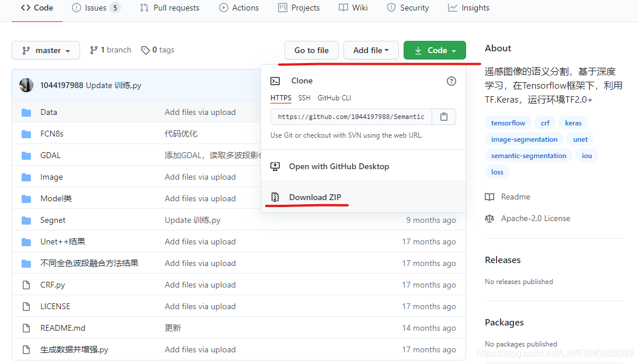The height and width of the screenshot is (364, 639).
Task: Click the terminal Clone icon
Action: [x=275, y=81]
